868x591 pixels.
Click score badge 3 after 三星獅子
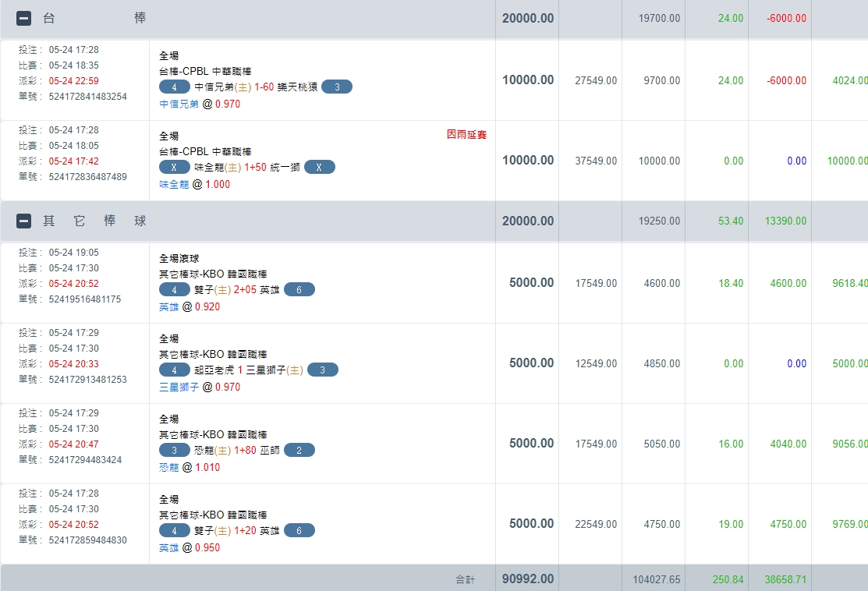coord(323,370)
